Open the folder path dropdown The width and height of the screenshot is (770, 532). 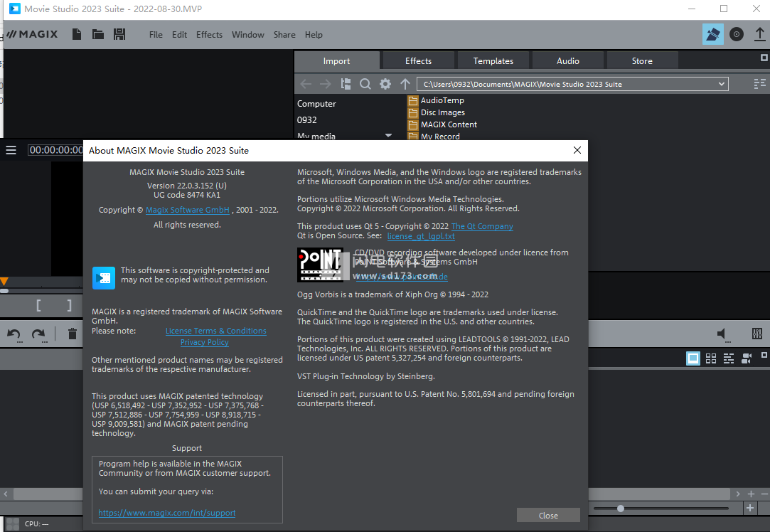[722, 84]
